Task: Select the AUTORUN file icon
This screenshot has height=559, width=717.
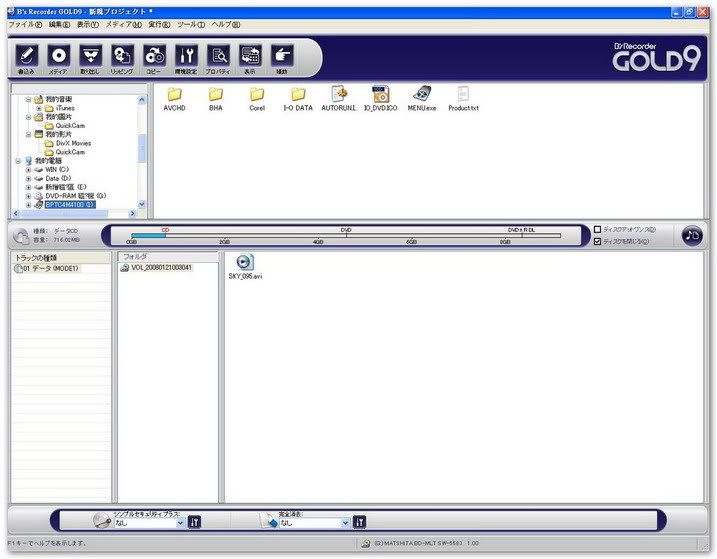Action: pyautogui.click(x=339, y=94)
